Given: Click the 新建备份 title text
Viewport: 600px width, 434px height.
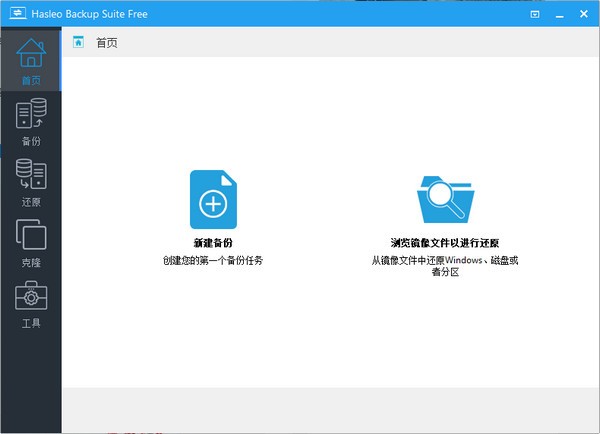Looking at the screenshot, I should [213, 243].
